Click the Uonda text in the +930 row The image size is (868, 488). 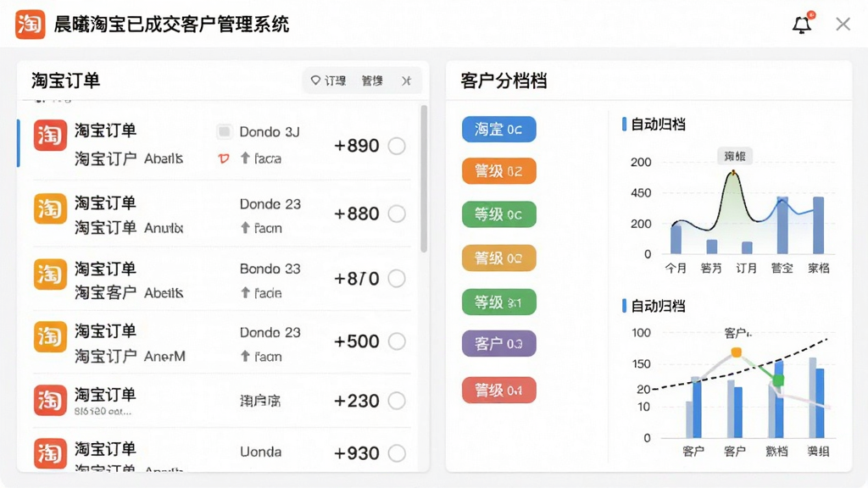pyautogui.click(x=261, y=452)
